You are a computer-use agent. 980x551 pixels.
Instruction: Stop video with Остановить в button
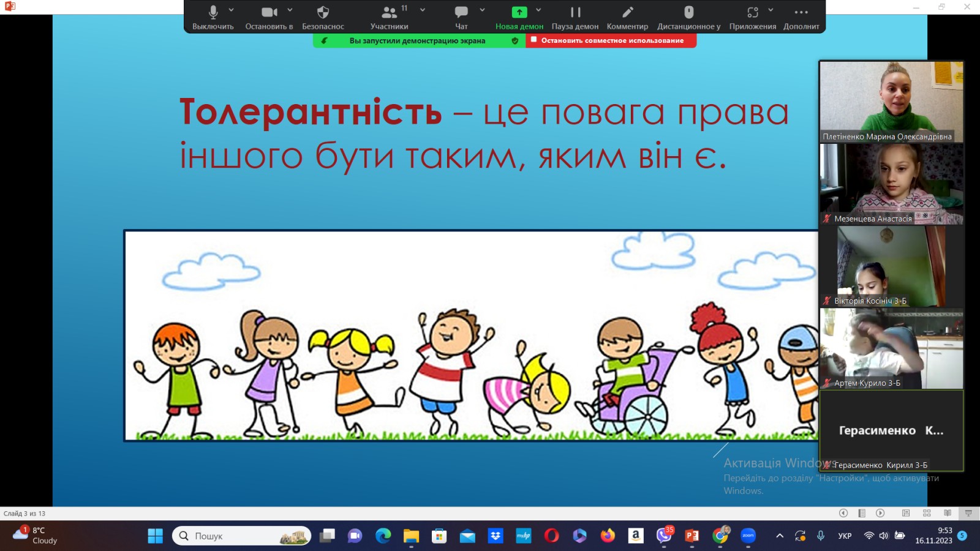coord(269,17)
